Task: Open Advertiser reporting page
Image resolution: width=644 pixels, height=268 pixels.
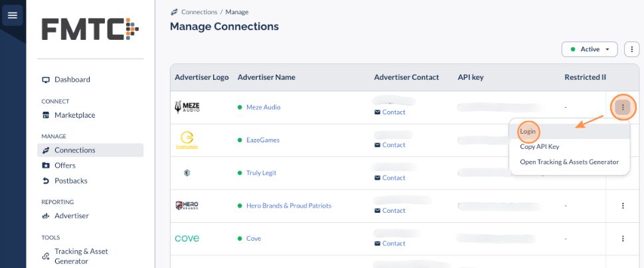Action: 71,216
